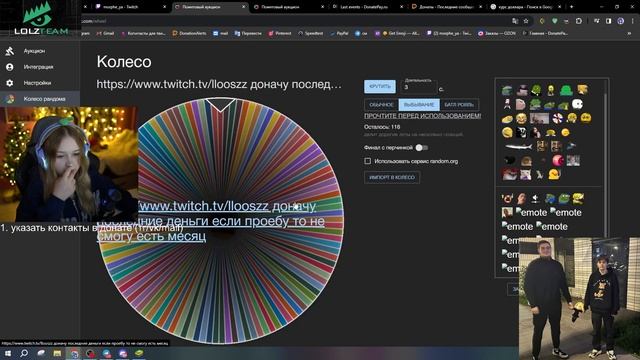Click the account icon beside Интеграция
640x360 pixels.
9,67
